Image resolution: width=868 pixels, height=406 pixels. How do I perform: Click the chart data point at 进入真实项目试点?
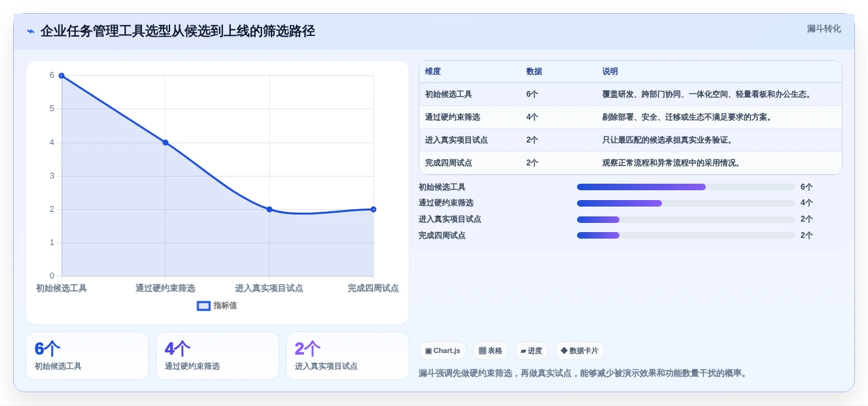pyautogui.click(x=269, y=209)
